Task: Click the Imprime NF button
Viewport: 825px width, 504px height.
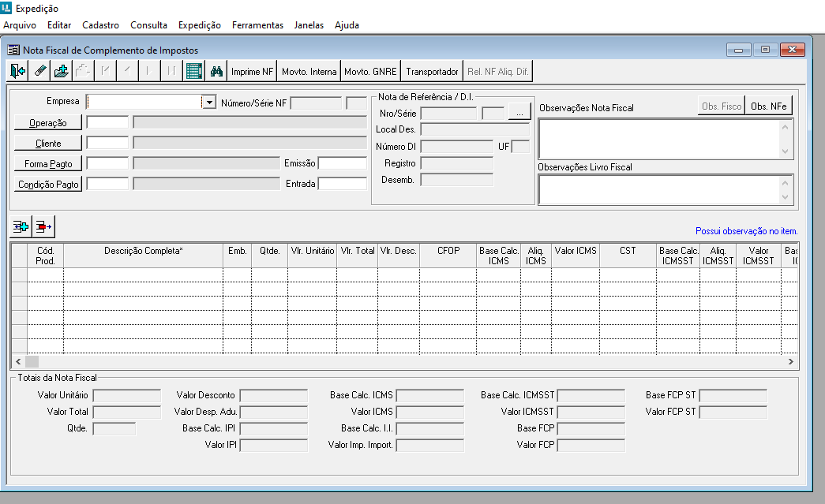Action: 252,72
